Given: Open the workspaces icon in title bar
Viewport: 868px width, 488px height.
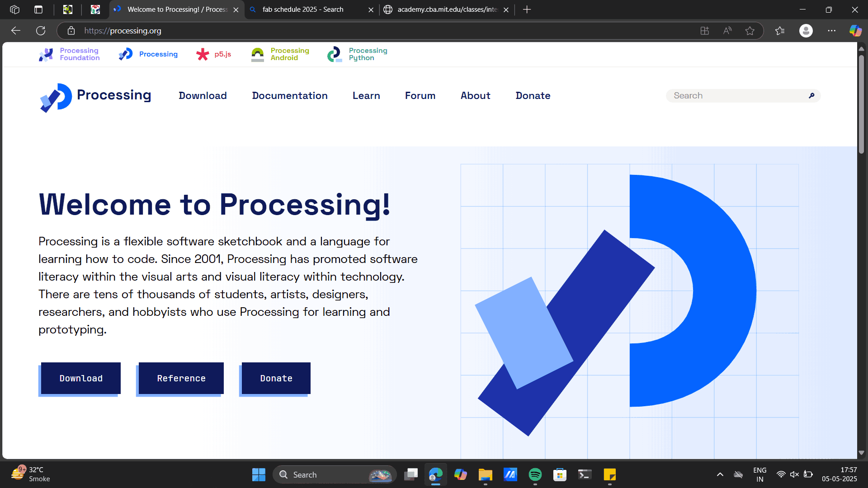Looking at the screenshot, I should (14, 9).
